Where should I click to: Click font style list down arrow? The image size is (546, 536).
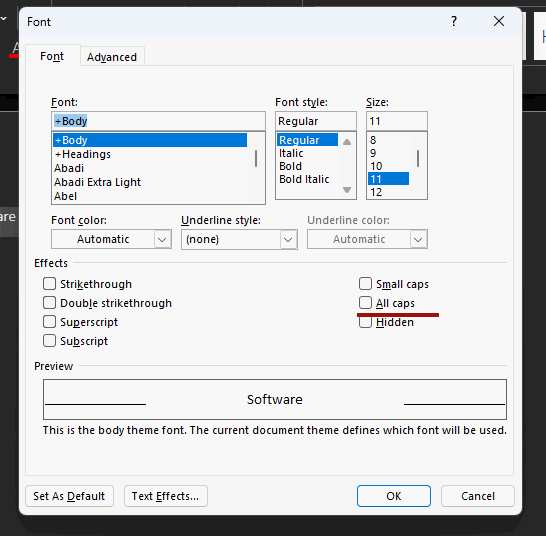coord(347,190)
